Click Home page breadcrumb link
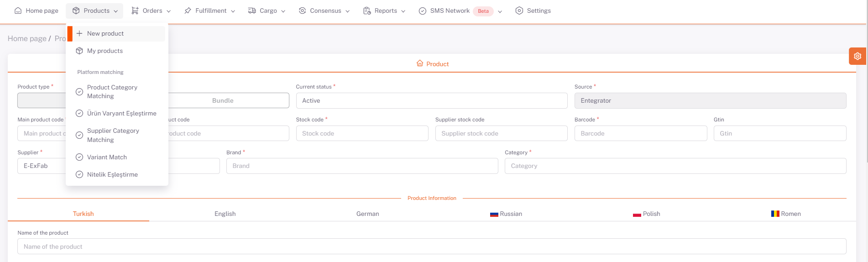 pos(27,38)
